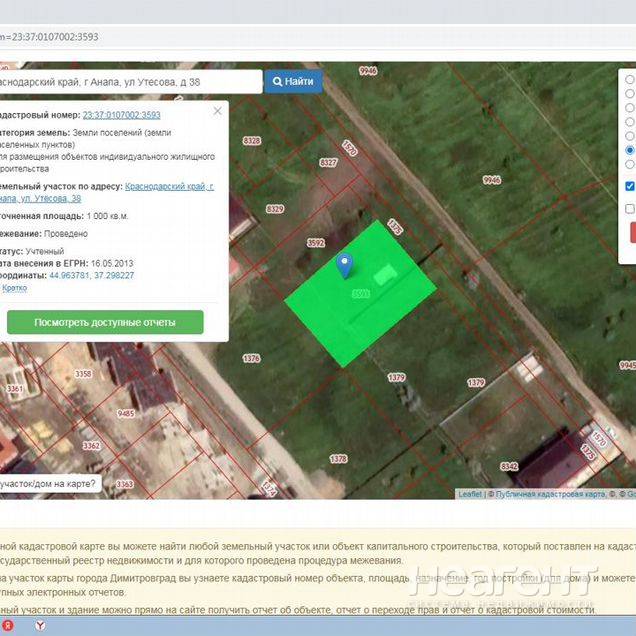
Task: Click the address search input field
Action: (x=130, y=82)
